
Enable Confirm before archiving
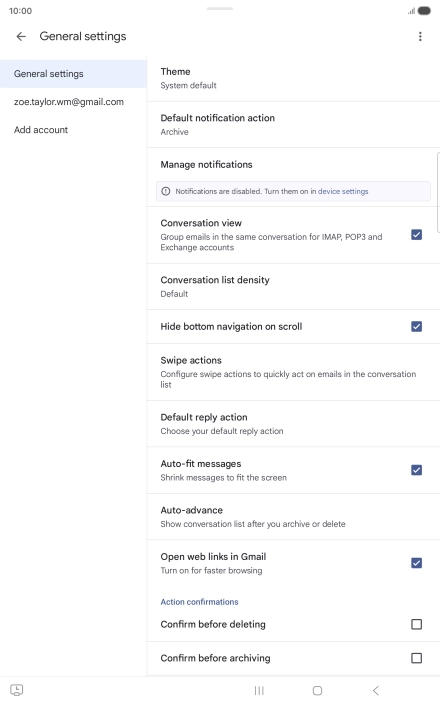point(416,658)
